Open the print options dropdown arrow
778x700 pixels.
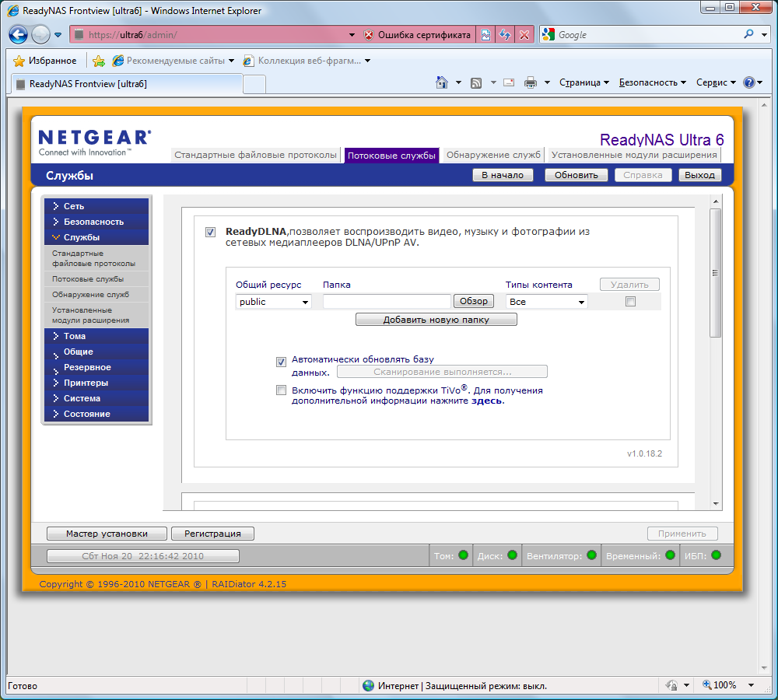click(x=547, y=82)
